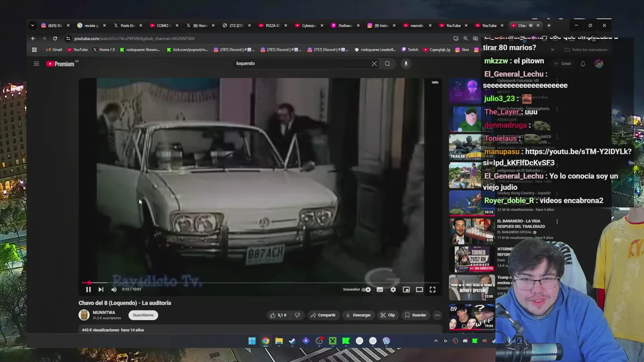This screenshot has width=644, height=362.
Task: Enter fullscreen on the video
Action: pyautogui.click(x=432, y=290)
